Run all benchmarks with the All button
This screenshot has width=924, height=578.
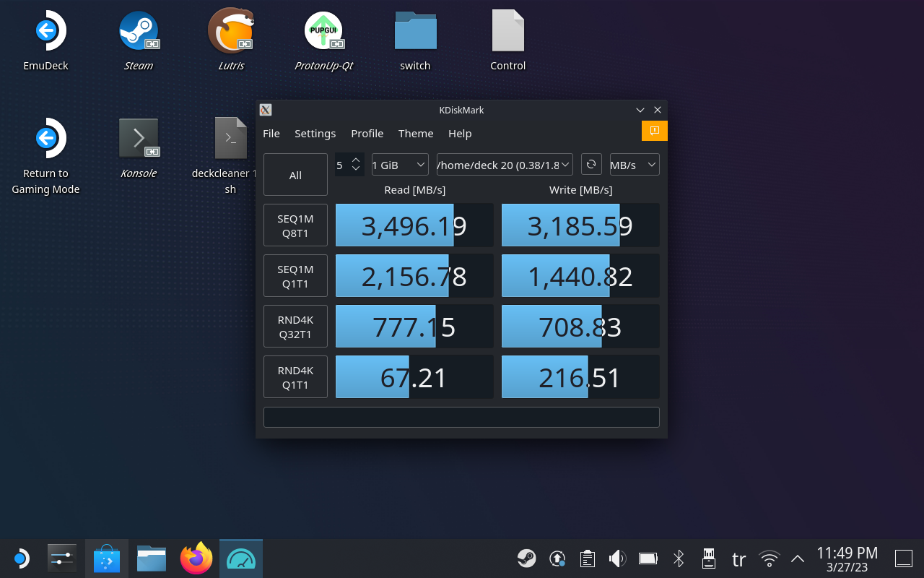click(x=295, y=175)
